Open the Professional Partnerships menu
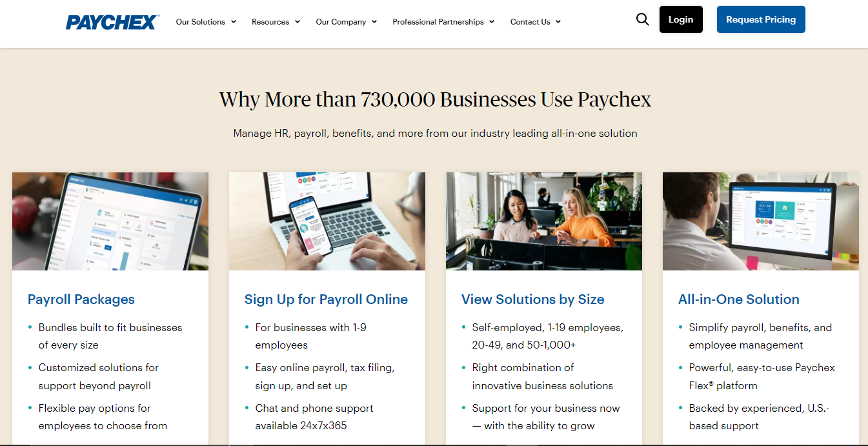 443,22
